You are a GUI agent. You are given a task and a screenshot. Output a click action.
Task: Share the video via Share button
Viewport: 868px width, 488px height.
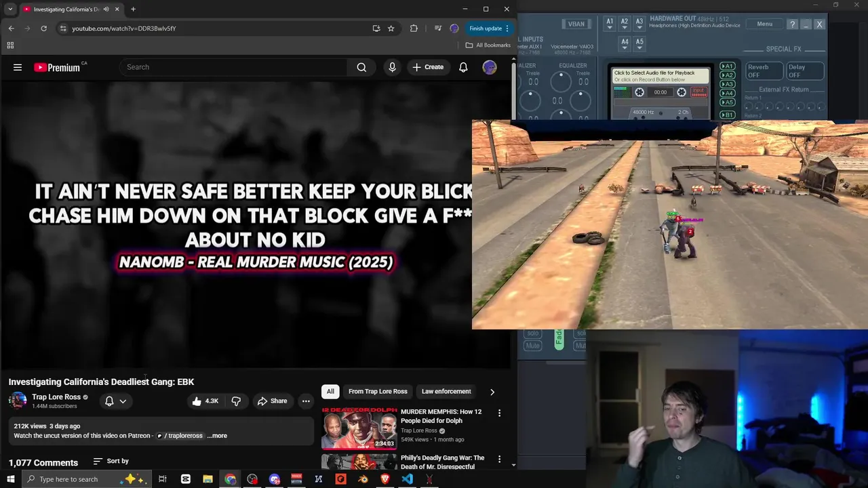click(272, 401)
